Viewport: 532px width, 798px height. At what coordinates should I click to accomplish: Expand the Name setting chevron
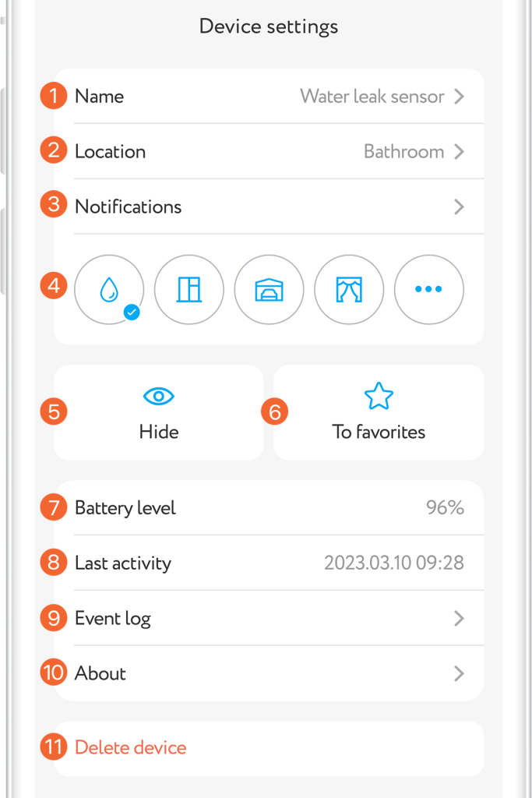(460, 97)
